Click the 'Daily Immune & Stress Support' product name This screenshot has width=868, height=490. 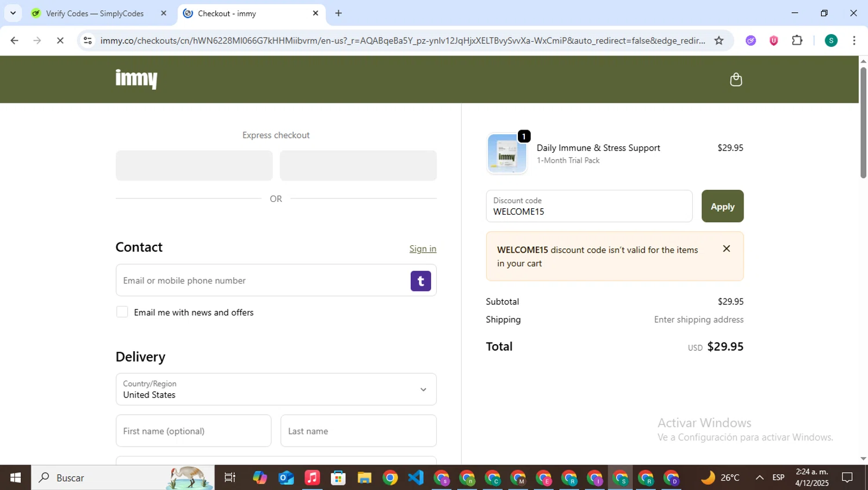(598, 148)
